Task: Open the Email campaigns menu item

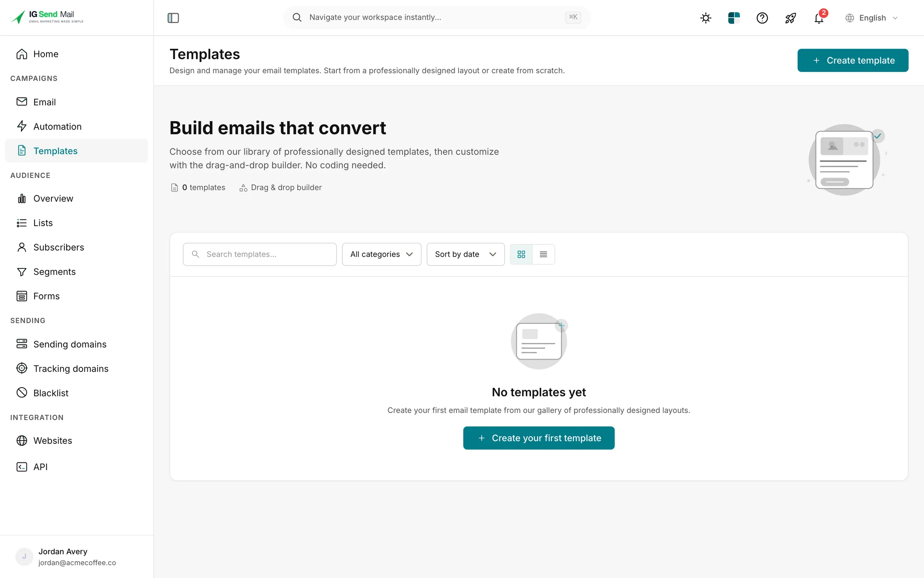Action: pos(76,102)
